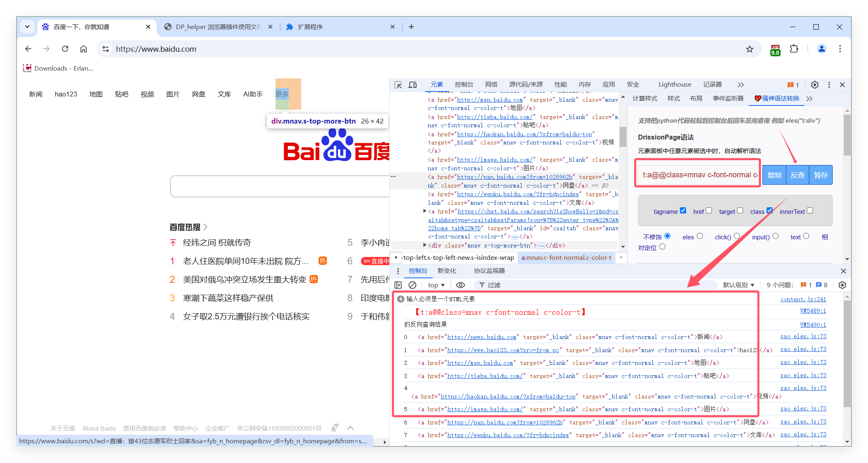Select the click() radio button
This screenshot has width=868, height=463.
737,236
